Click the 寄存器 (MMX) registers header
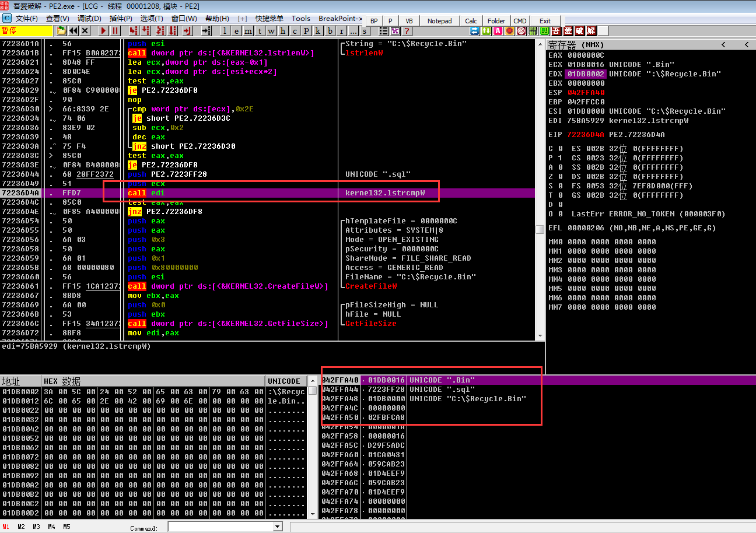The height and width of the screenshot is (533, 756). [576, 45]
